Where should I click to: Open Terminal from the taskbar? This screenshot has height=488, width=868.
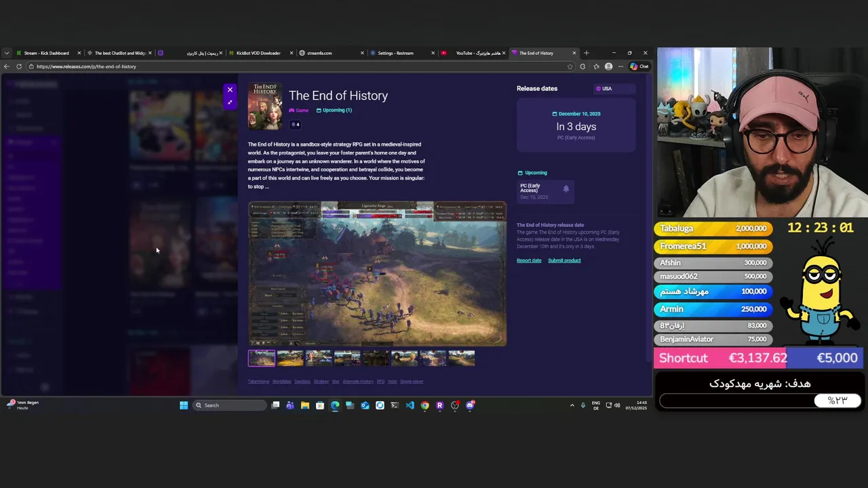click(395, 405)
